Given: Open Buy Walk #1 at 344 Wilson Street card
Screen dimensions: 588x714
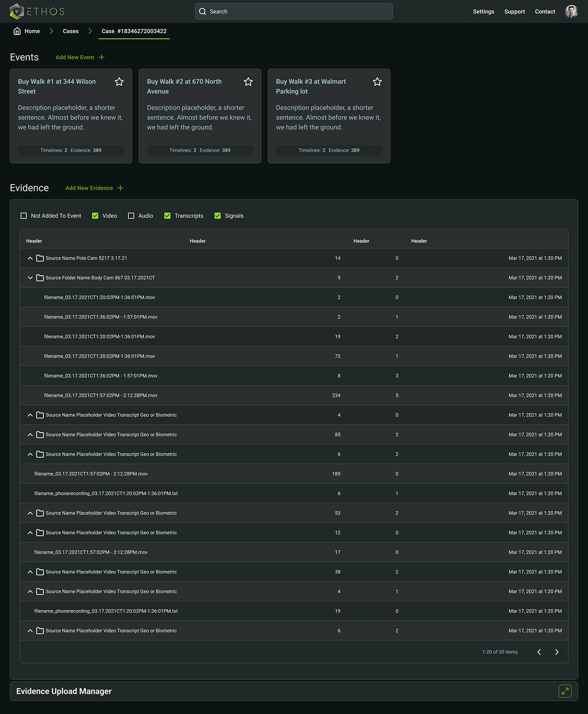Looking at the screenshot, I should pyautogui.click(x=71, y=116).
